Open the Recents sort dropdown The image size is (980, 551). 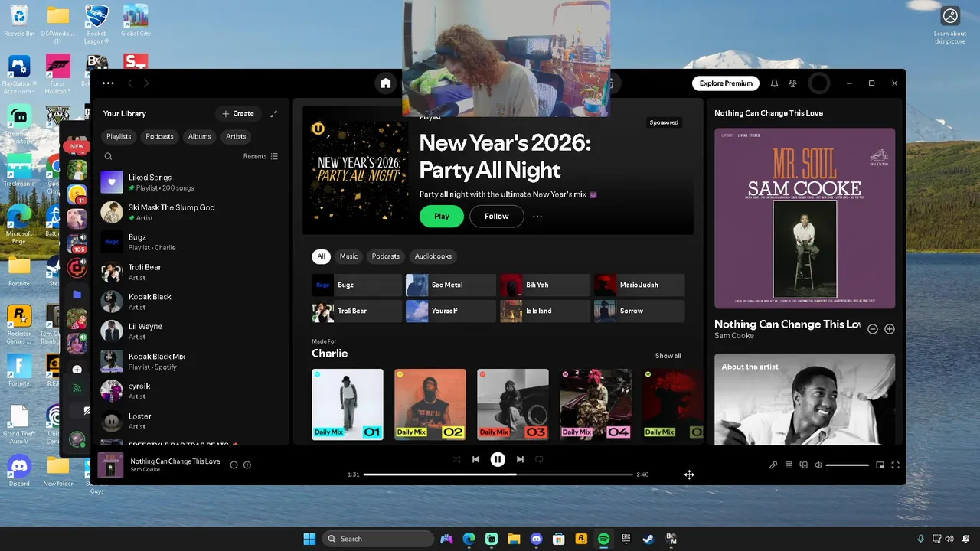(260, 156)
